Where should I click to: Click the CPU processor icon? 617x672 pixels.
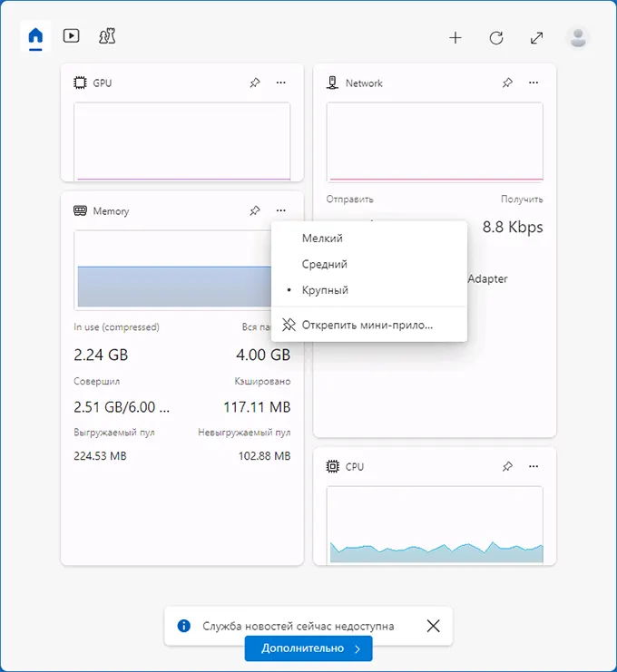(333, 466)
